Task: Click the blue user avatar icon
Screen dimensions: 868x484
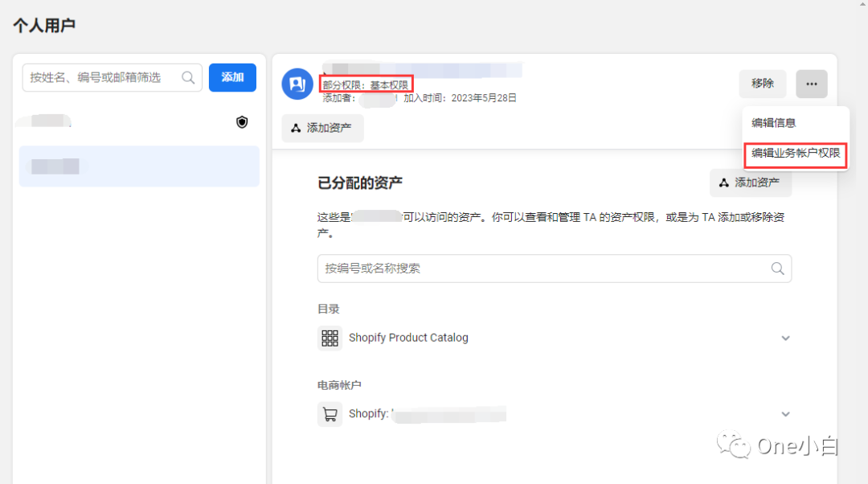Action: point(297,84)
